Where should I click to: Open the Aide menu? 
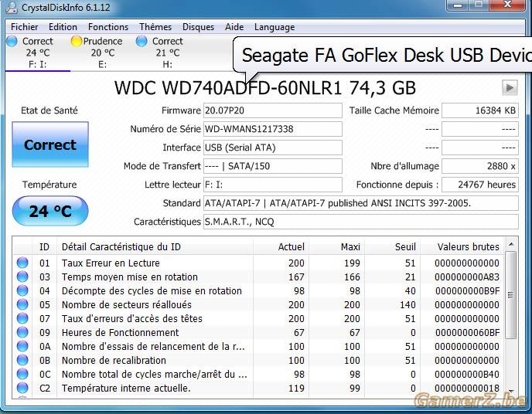click(234, 27)
